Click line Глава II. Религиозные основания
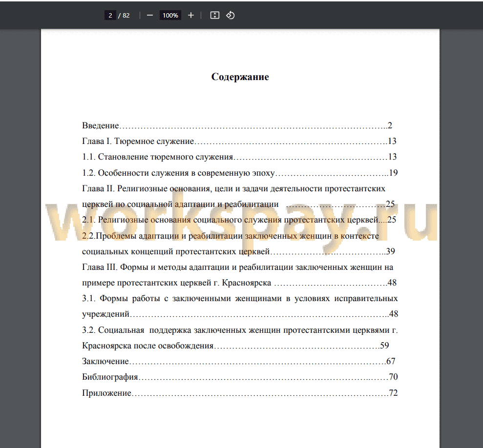The image size is (483, 448). (233, 188)
